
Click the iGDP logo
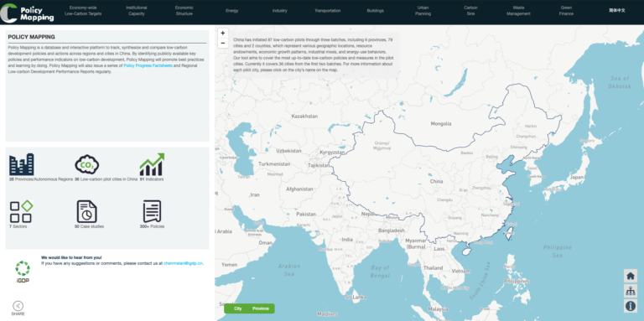tap(23, 272)
